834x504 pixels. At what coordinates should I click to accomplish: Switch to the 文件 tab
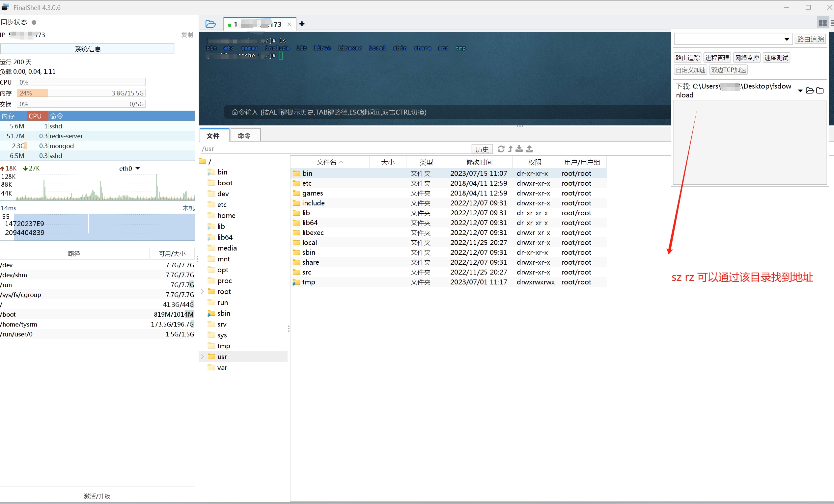(213, 136)
